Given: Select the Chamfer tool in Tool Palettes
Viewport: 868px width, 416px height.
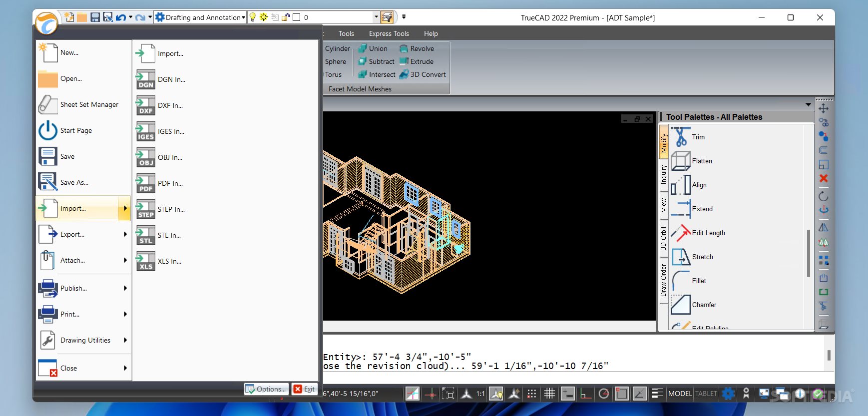Looking at the screenshot, I should (x=694, y=305).
